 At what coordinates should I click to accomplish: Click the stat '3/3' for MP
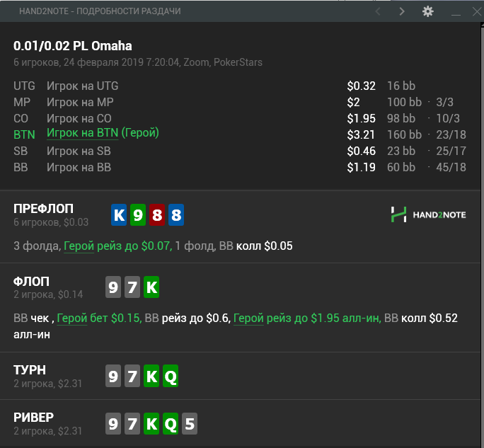(x=444, y=102)
